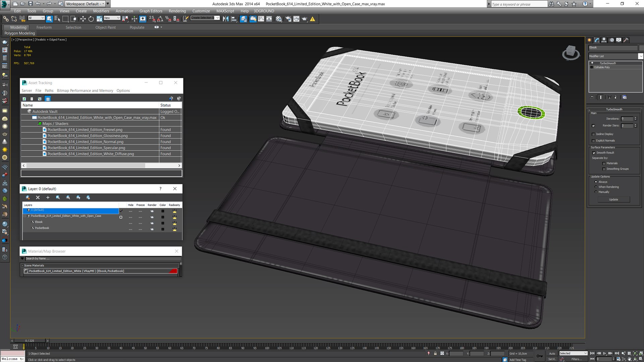Image resolution: width=644 pixels, height=362 pixels.
Task: Select the Move transform tool
Action: (83, 19)
